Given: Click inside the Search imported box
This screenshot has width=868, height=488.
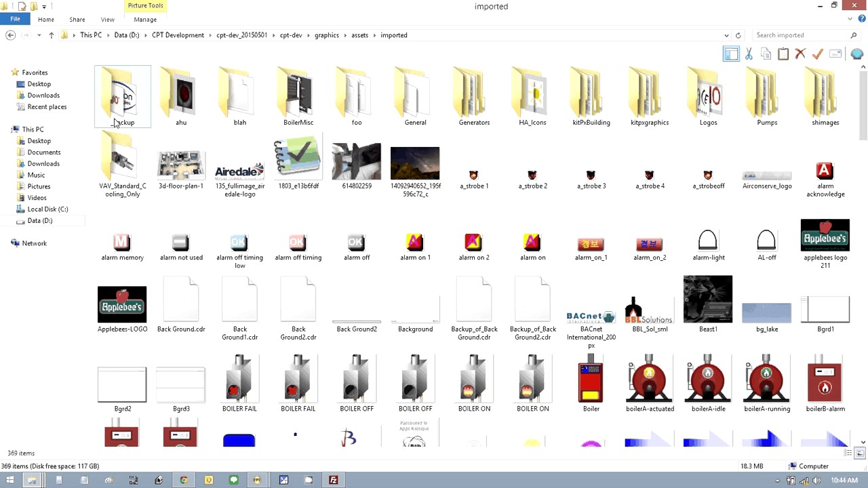Looking at the screenshot, I should (x=800, y=35).
